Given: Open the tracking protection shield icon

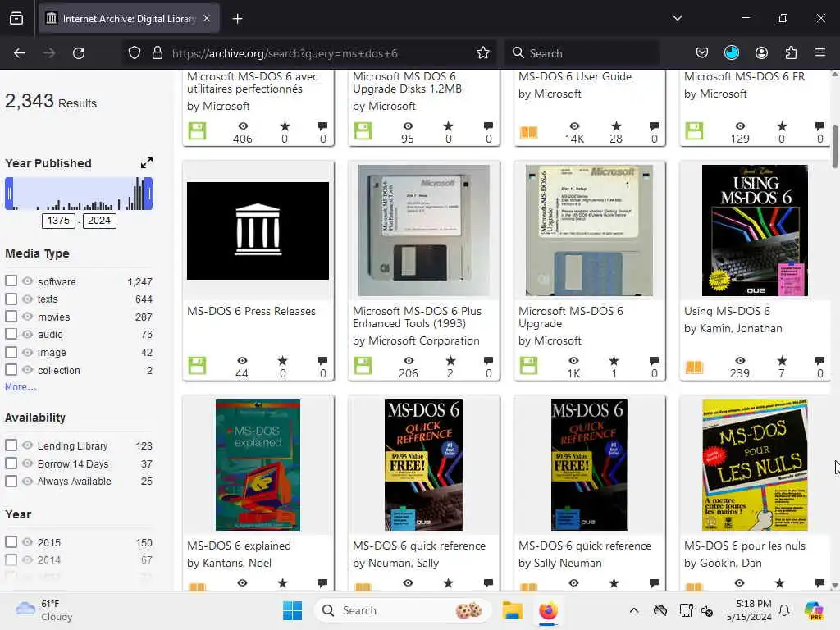Looking at the screenshot, I should 135,53.
